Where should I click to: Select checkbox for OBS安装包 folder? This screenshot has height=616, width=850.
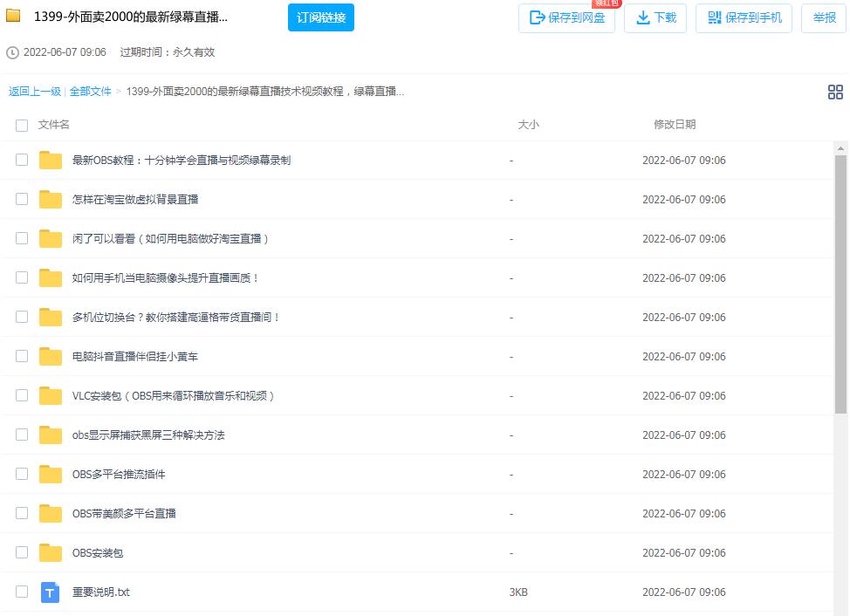coord(22,552)
